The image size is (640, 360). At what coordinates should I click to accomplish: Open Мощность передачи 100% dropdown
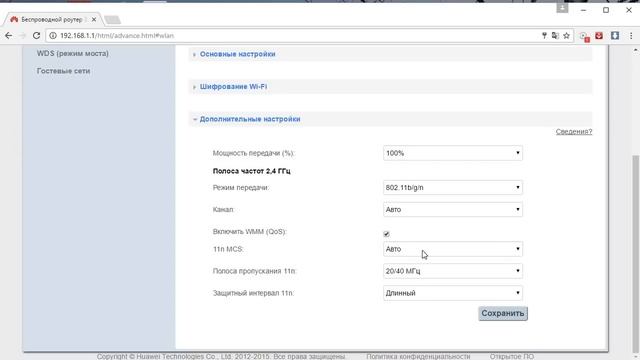[453, 153]
